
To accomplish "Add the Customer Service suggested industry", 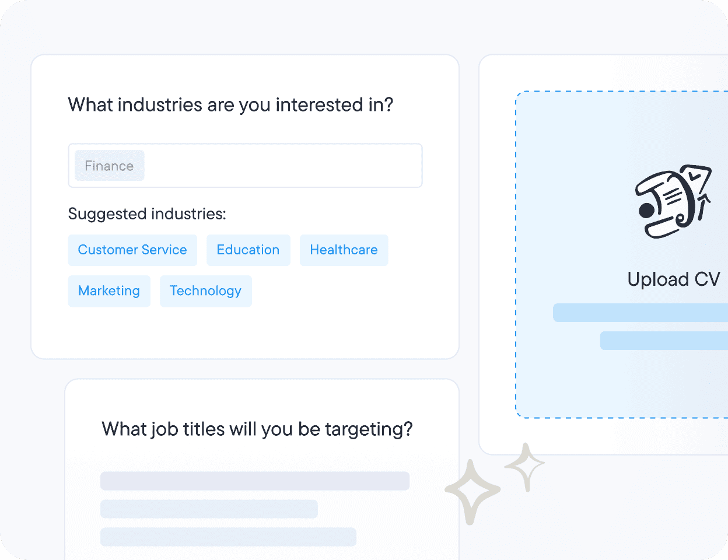I will (x=132, y=250).
